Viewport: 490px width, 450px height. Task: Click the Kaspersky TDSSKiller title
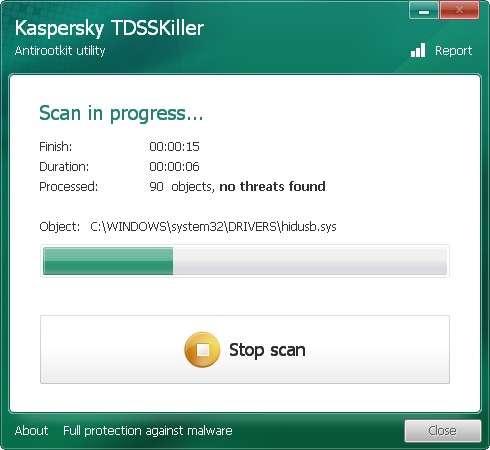pyautogui.click(x=109, y=28)
